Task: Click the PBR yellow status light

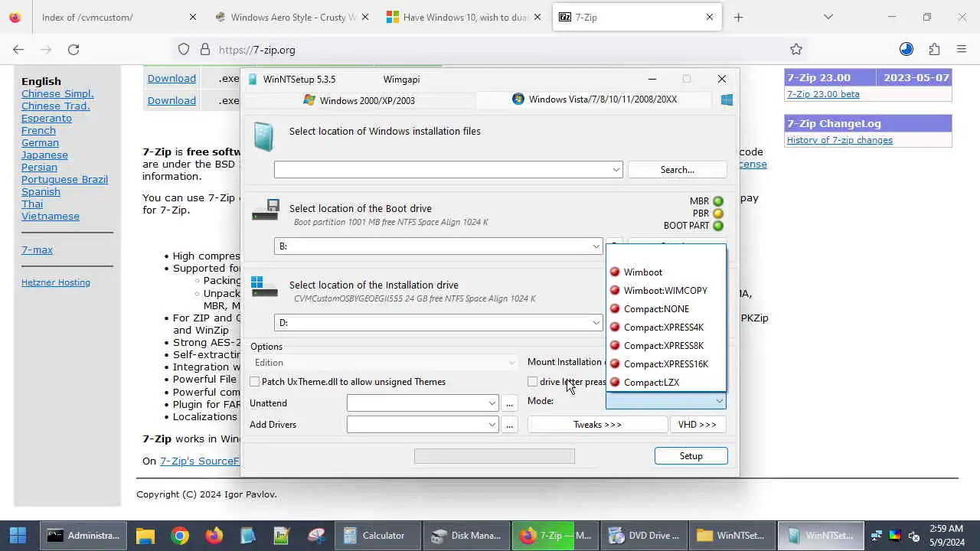Action: [x=718, y=214]
